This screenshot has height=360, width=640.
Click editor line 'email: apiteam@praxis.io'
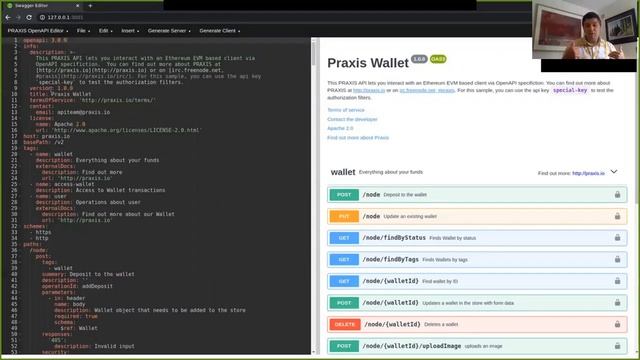73,112
